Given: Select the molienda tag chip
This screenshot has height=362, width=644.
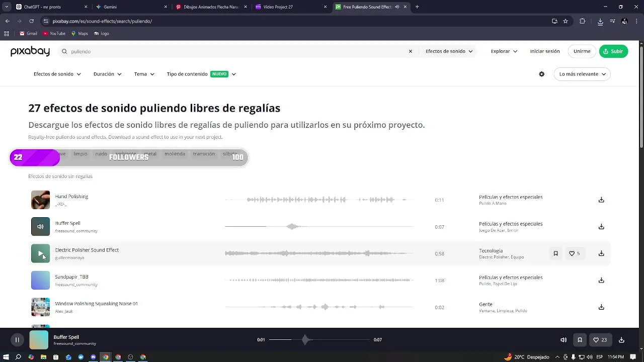Looking at the screenshot, I should 175,154.
